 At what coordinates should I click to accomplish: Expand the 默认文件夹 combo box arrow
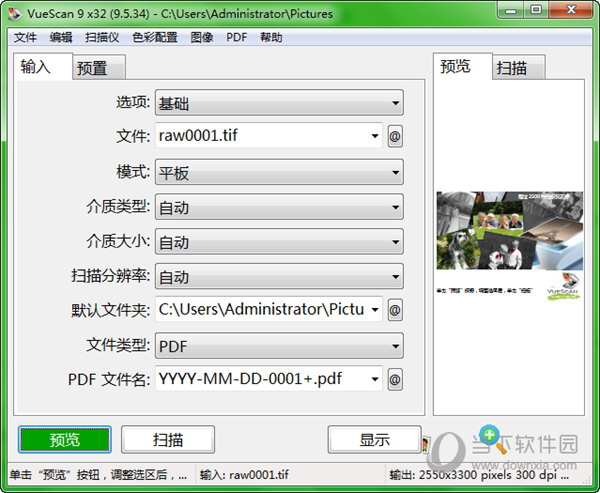point(375,309)
